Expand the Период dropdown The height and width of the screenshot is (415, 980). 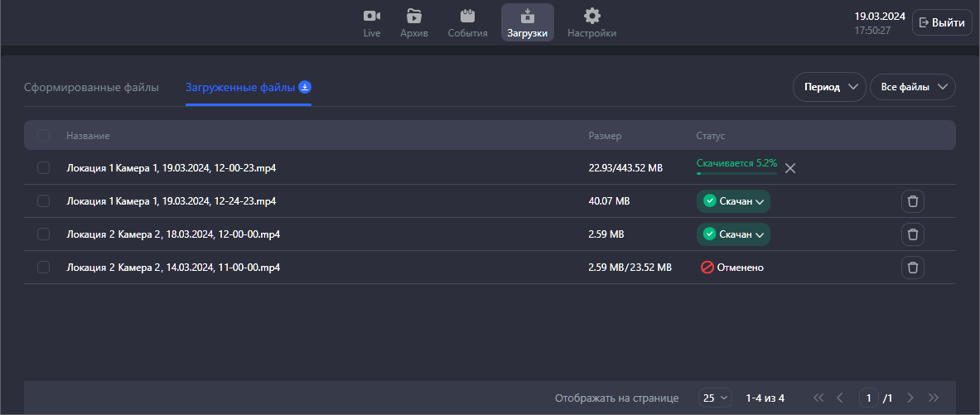[x=829, y=87]
